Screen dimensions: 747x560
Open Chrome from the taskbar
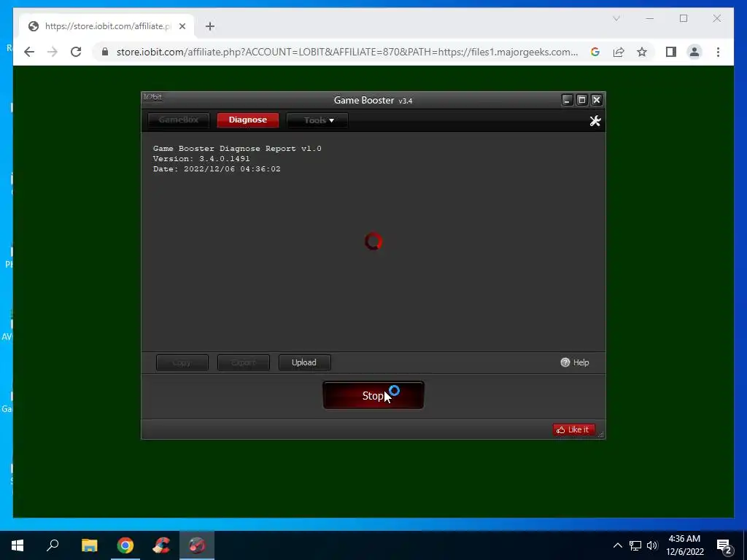pos(125,545)
